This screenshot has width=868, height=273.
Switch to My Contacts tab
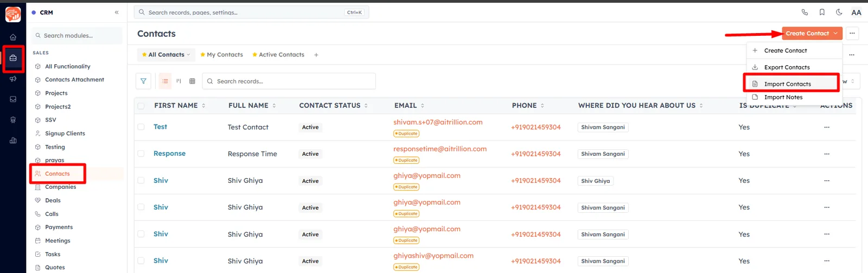tap(221, 55)
